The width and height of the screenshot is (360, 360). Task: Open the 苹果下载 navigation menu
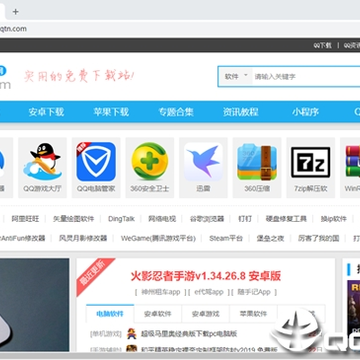(x=111, y=112)
